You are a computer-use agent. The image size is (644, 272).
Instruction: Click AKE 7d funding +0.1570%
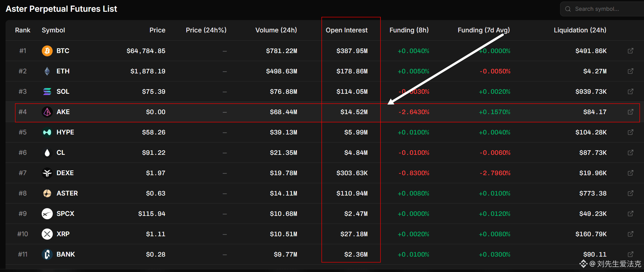coord(494,112)
